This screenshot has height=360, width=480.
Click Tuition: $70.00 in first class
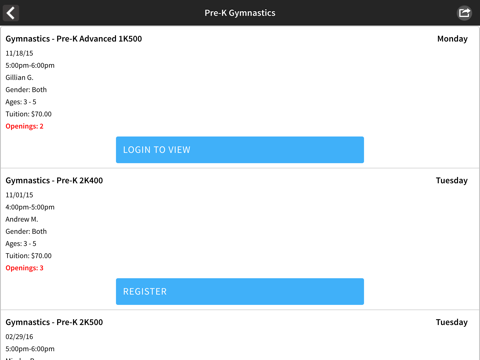point(29,114)
